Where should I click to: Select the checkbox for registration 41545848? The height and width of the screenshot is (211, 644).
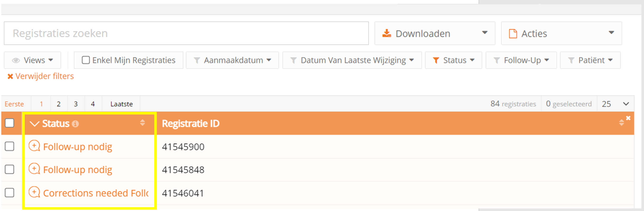tap(10, 169)
